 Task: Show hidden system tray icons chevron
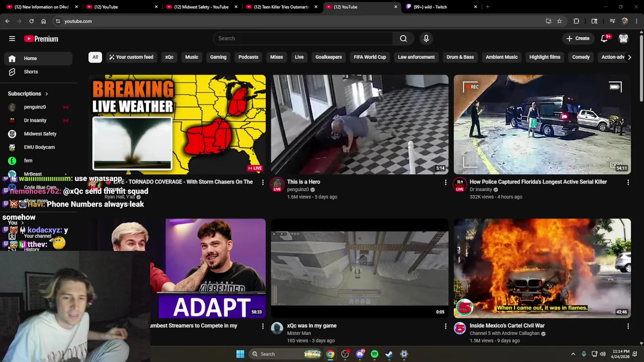[x=573, y=354]
